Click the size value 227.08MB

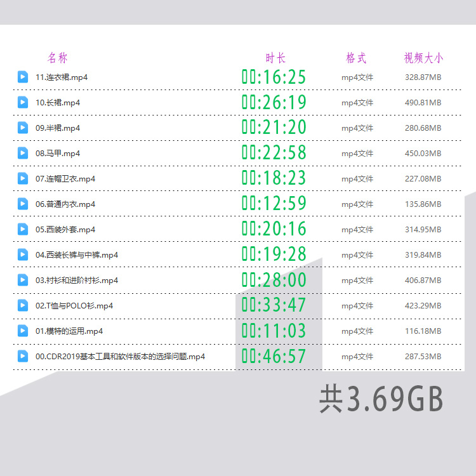tap(423, 179)
